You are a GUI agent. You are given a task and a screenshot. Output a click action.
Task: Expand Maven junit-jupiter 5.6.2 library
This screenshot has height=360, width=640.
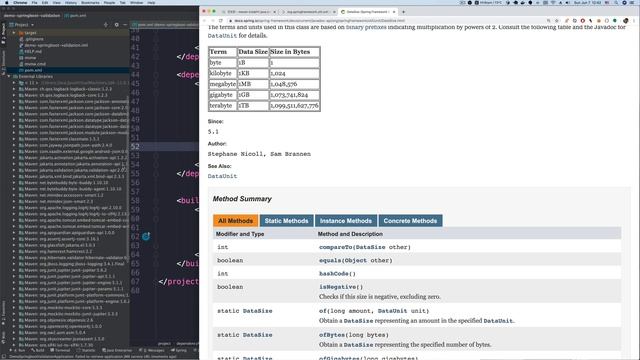[x=14, y=270]
